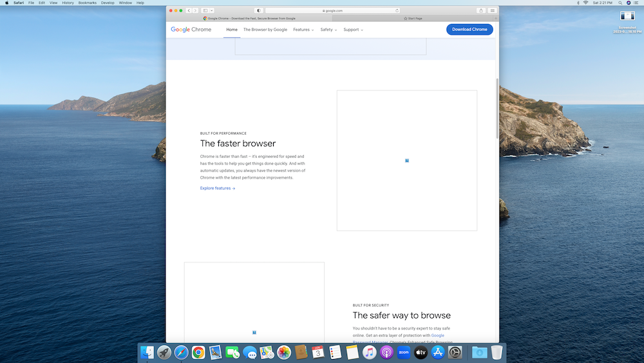Open the privacy report shield icon
Screen dimensions: 644x363
pyautogui.click(x=258, y=11)
